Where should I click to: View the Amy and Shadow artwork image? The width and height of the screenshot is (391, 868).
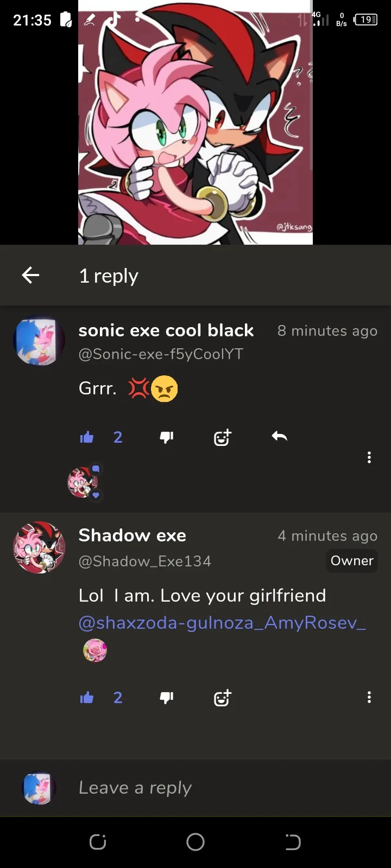pyautogui.click(x=195, y=123)
